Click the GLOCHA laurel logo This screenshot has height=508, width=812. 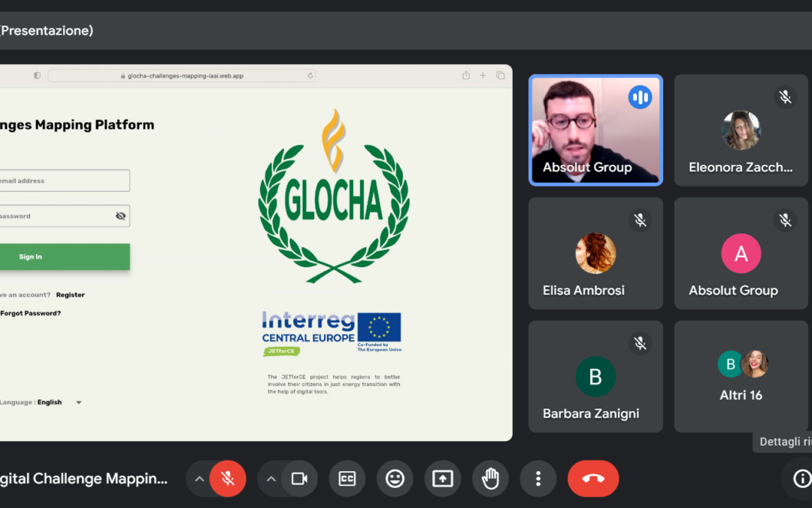[334, 196]
